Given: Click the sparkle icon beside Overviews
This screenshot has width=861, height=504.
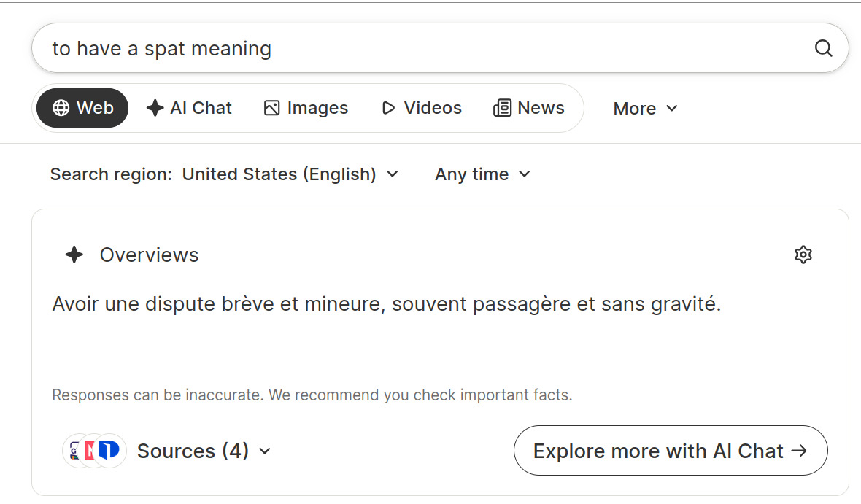Looking at the screenshot, I should click(x=74, y=255).
